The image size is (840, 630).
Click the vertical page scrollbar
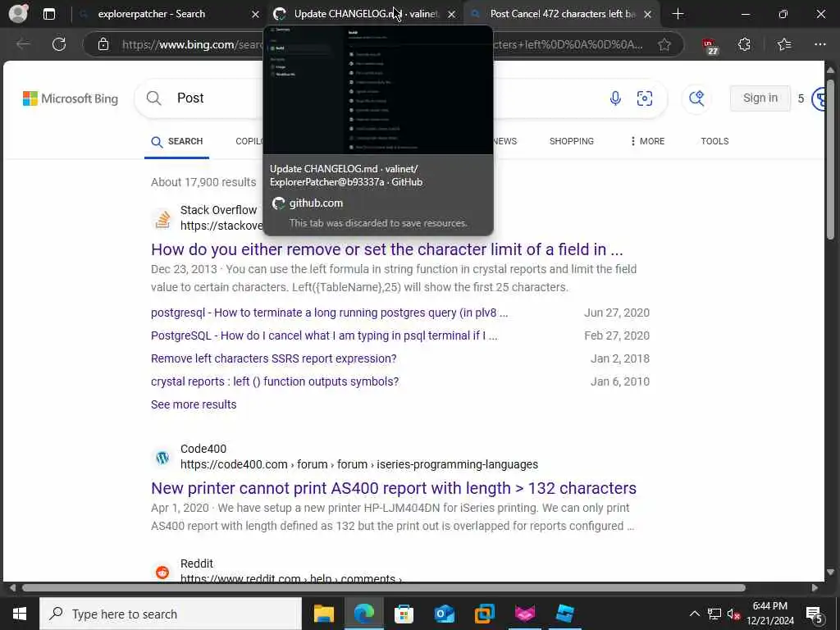(830, 159)
